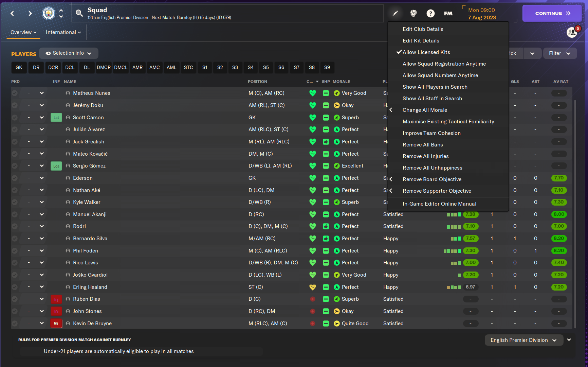Tick the selection checkbox beside Erling Haaland
Screen dimensions: 588x367
[15, 287]
